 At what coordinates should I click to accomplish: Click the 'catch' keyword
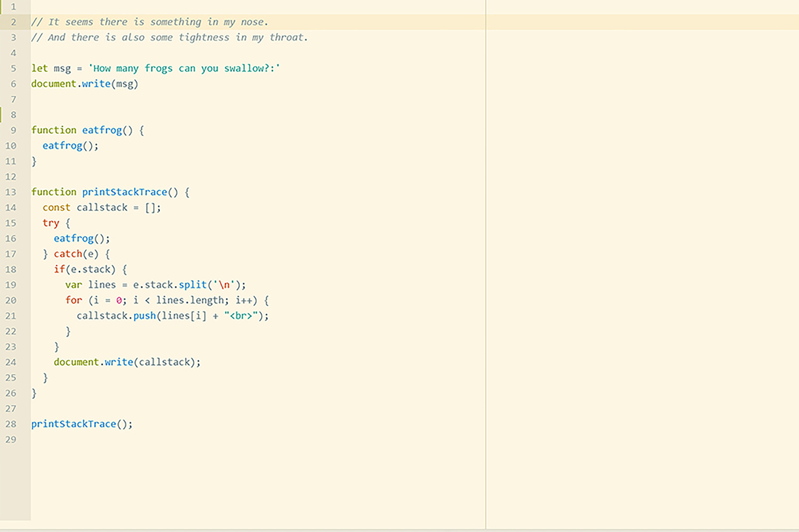click(x=68, y=254)
